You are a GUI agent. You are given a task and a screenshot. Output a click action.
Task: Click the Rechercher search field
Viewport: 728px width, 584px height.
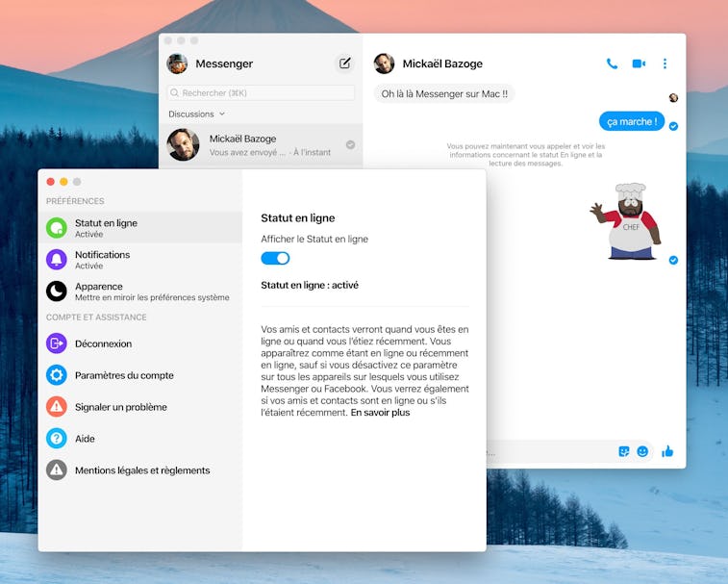pos(260,92)
